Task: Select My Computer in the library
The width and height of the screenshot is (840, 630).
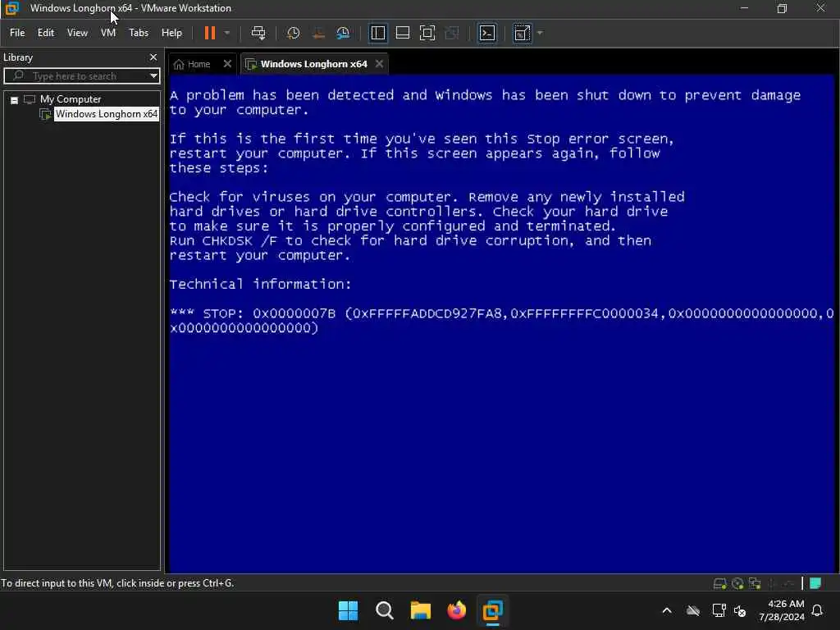Action: (71, 99)
